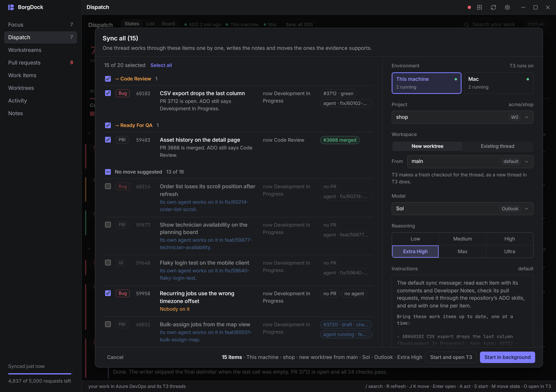The width and height of the screenshot is (556, 392).
Task: Click the requests left progress bar
Action: (x=41, y=374)
